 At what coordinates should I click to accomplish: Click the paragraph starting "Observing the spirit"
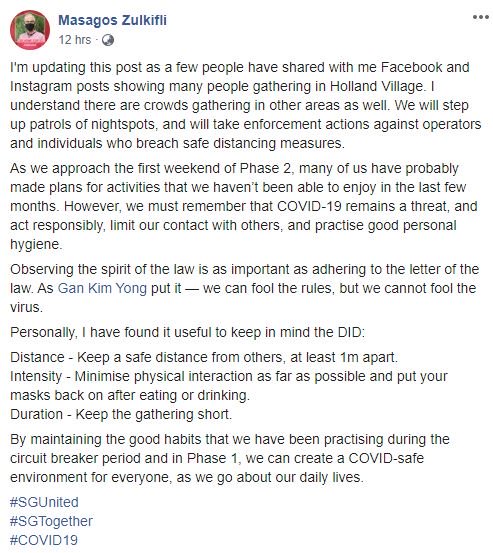pos(245,288)
